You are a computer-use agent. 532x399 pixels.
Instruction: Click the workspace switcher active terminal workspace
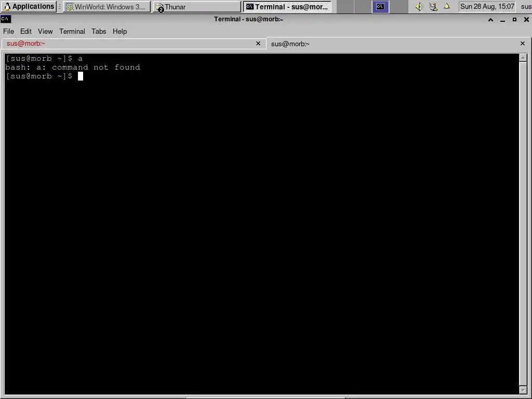[x=380, y=6]
